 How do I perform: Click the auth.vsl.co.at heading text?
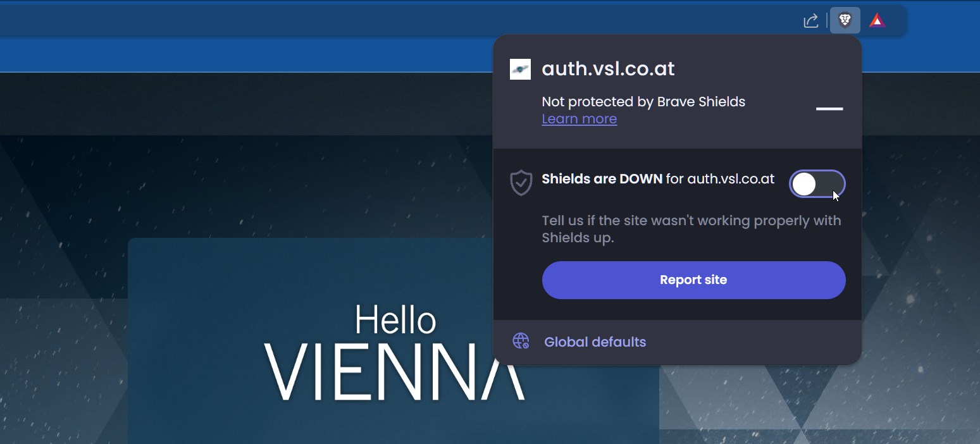click(x=608, y=69)
